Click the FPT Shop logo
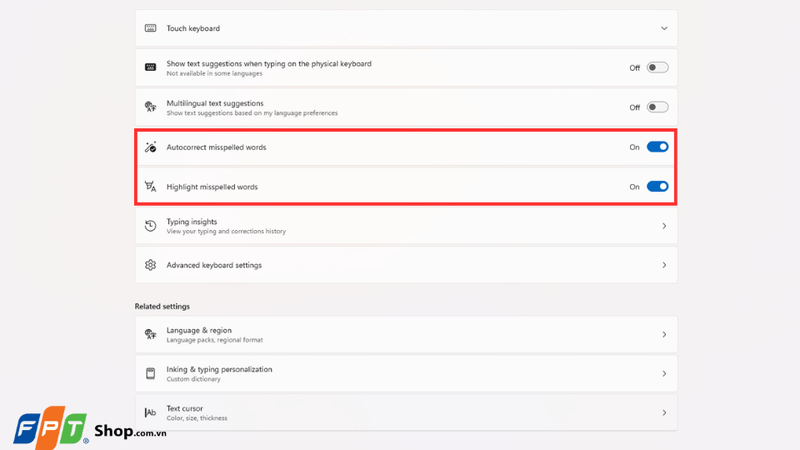 [x=90, y=428]
